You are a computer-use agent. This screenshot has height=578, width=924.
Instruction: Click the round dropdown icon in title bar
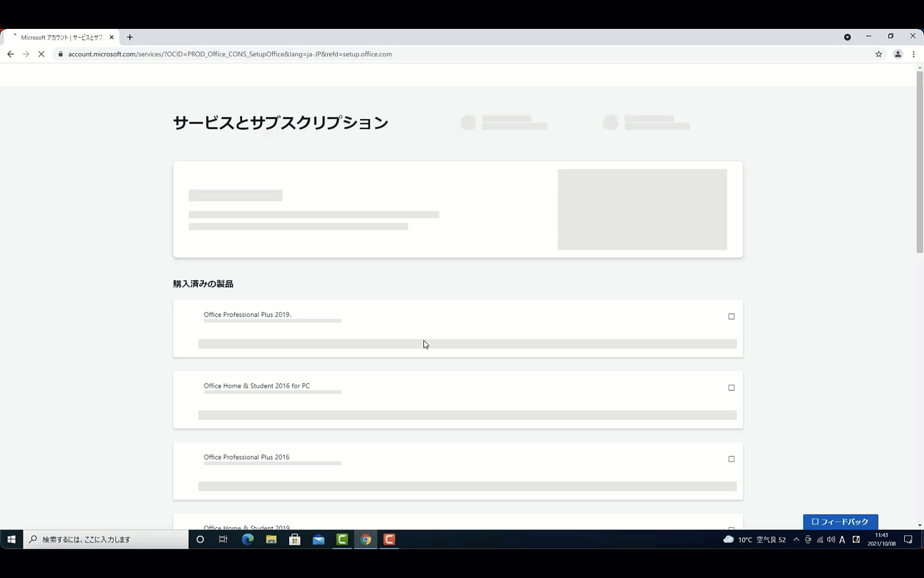[848, 37]
